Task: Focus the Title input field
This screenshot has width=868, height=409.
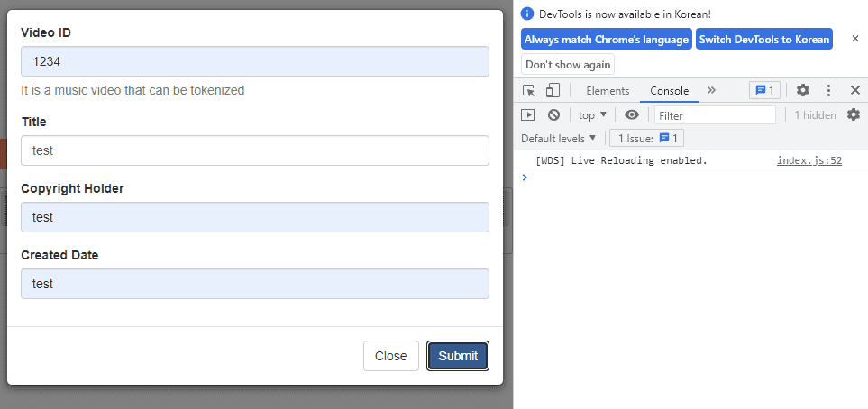Action: 255,150
